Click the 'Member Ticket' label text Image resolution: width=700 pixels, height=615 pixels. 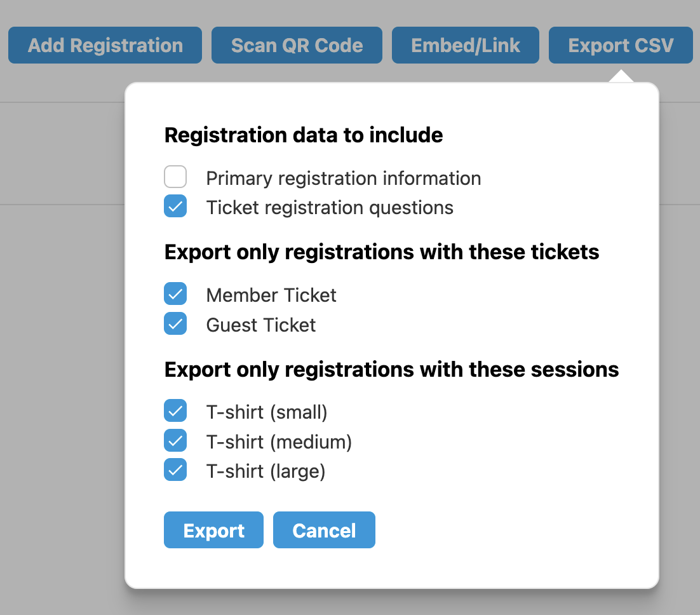(271, 295)
